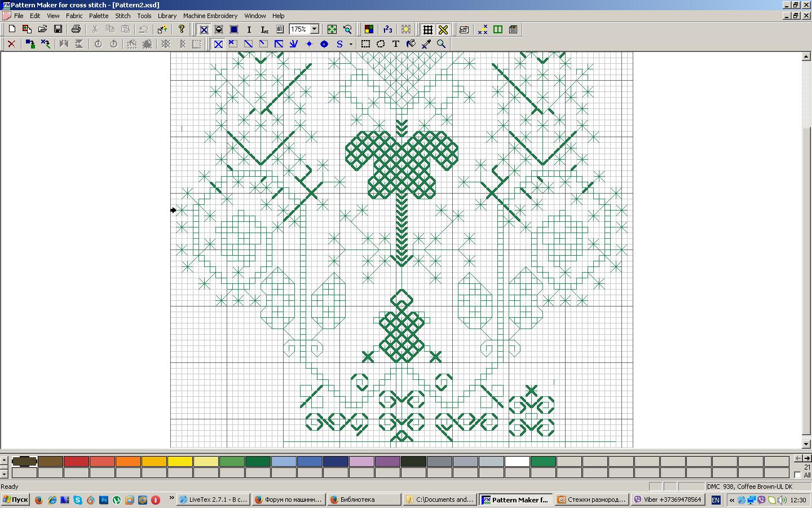Viewport: 812px width, 508px height.
Task: Select the Text tool
Action: click(396, 44)
